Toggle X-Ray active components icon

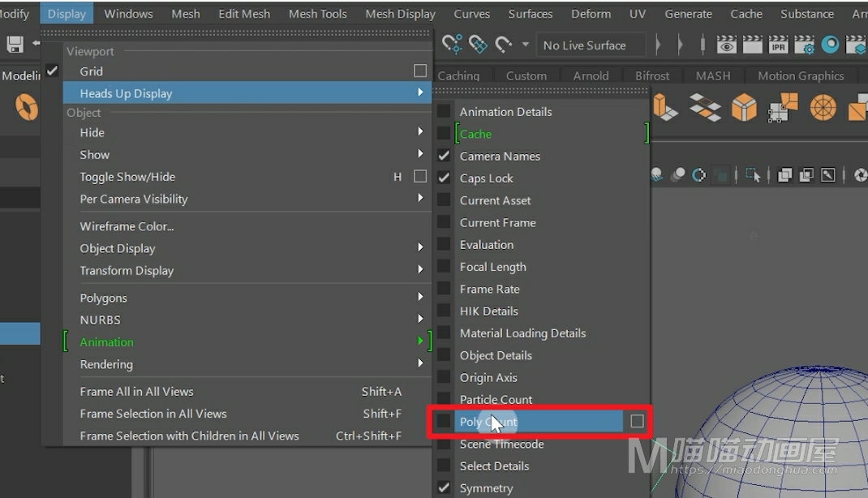(806, 175)
